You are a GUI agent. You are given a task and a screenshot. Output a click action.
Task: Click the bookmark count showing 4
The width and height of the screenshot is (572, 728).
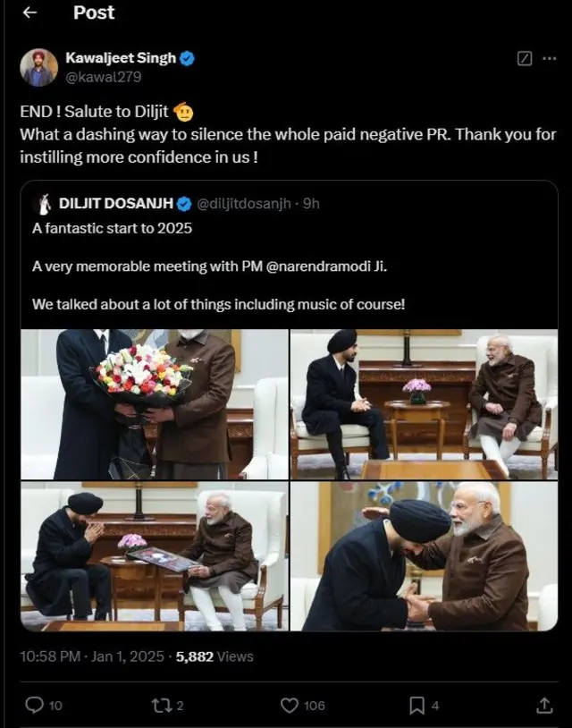pyautogui.click(x=437, y=705)
